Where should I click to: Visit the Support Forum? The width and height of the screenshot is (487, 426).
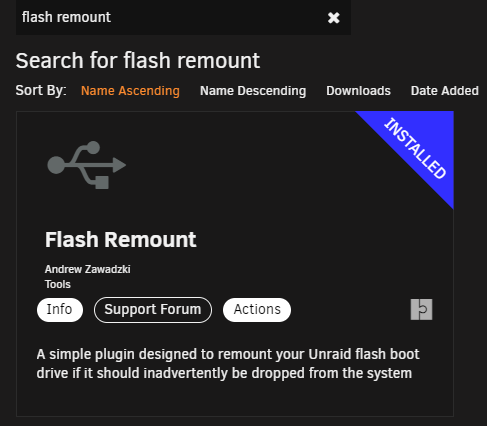coord(153,310)
